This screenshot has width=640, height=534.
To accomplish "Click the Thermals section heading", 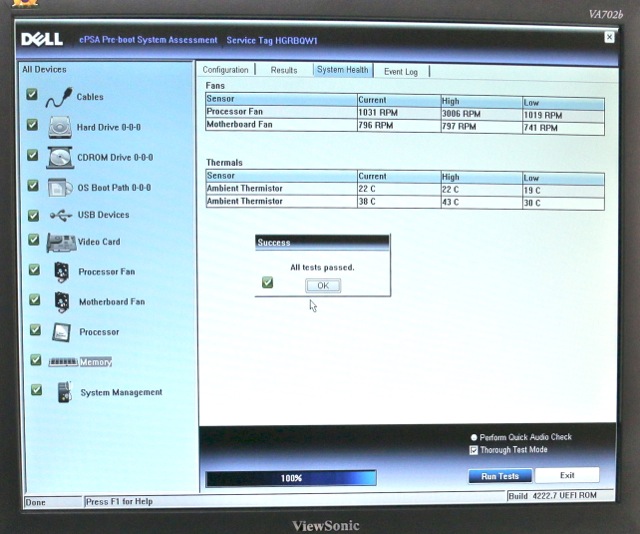I will pos(224,162).
